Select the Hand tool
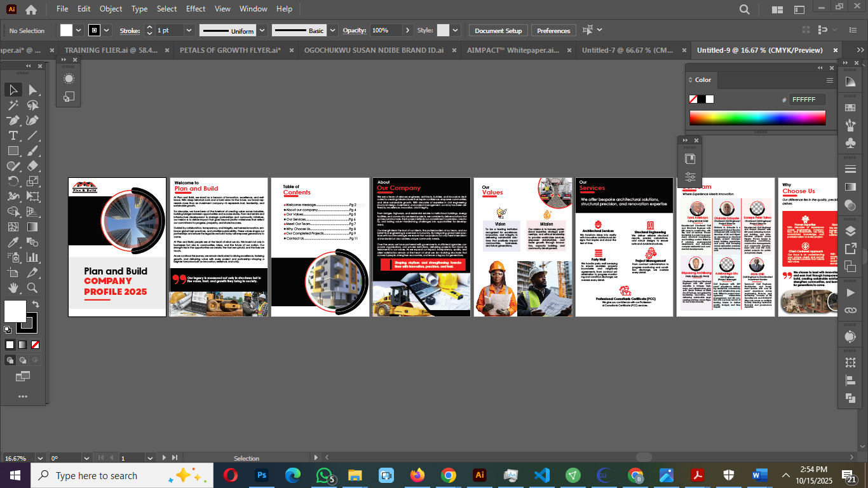868x488 pixels. [x=13, y=288]
